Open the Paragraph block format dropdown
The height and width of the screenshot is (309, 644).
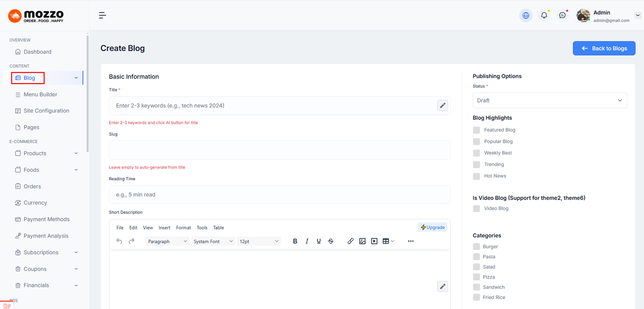click(x=167, y=241)
